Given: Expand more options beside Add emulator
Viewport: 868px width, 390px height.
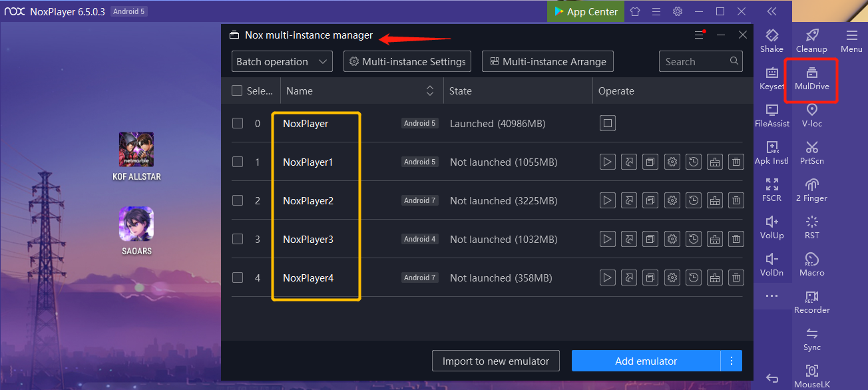Looking at the screenshot, I should (732, 361).
